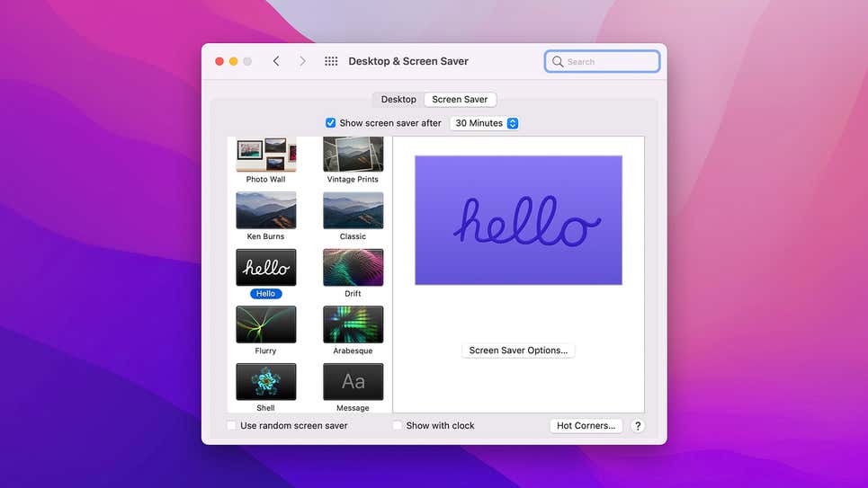Toggle Show screen saver after checkbox
868x488 pixels.
point(330,123)
